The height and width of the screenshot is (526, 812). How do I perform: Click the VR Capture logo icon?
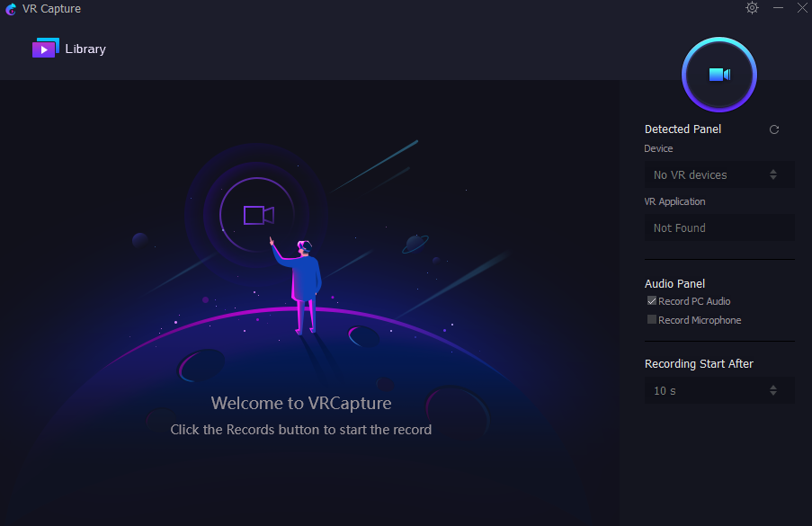pos(11,8)
